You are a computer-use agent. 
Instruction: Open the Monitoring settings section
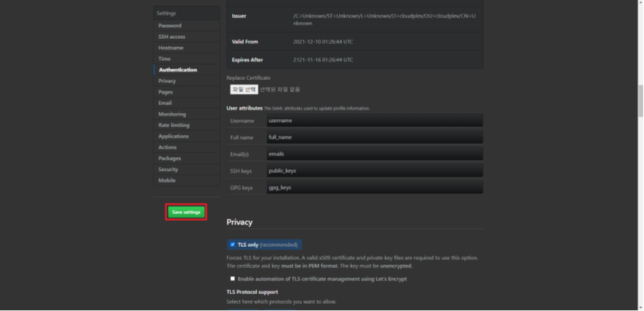click(172, 114)
